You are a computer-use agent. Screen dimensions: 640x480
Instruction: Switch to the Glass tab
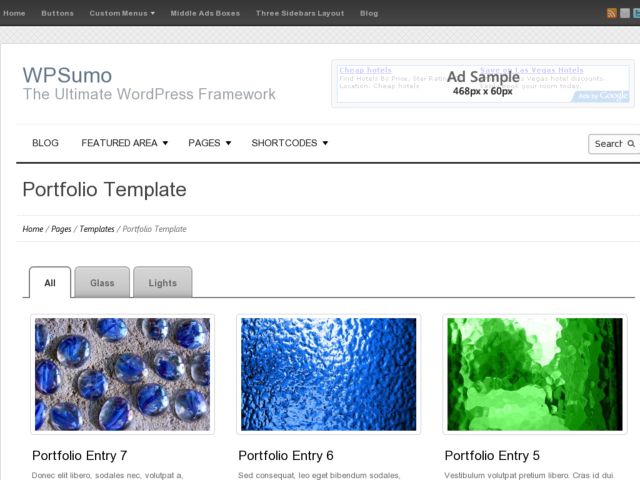coord(102,282)
